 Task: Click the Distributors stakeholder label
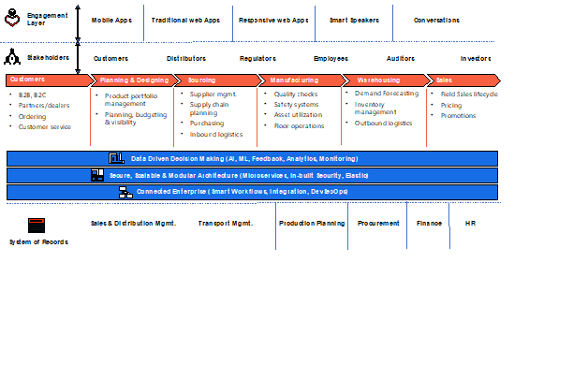point(186,58)
